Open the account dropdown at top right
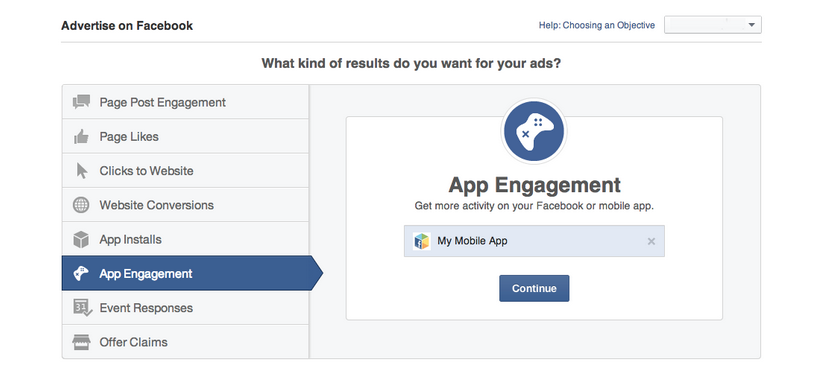Viewport: 818px width, 382px height. pos(712,25)
